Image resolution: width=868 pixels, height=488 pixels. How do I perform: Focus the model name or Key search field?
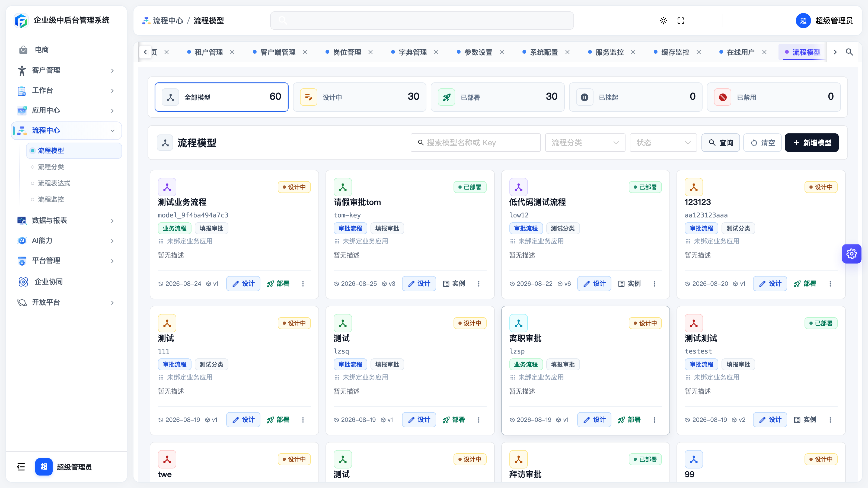tap(476, 142)
